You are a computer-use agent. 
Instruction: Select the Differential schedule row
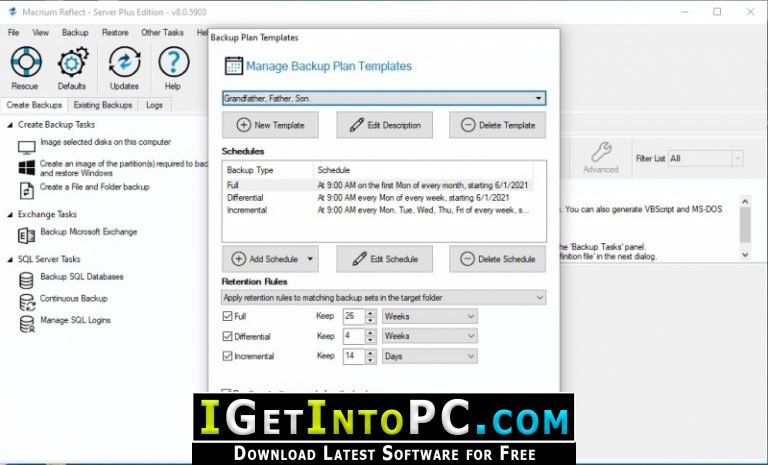(x=378, y=197)
